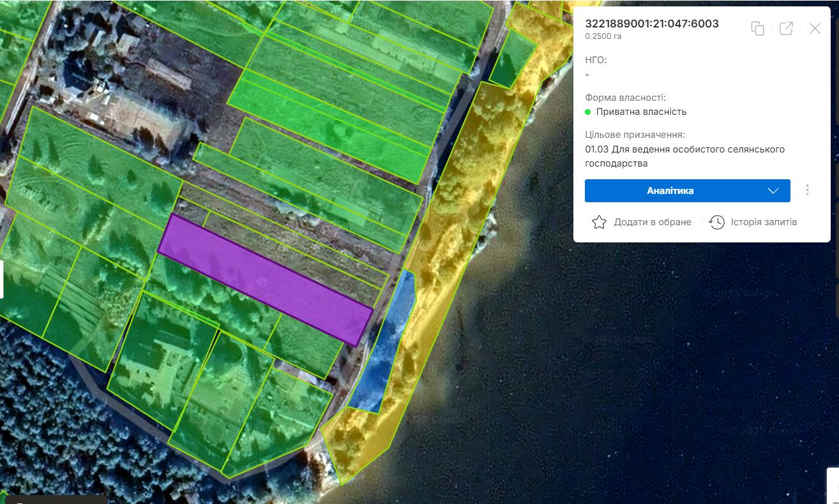Click the white handle on the left edge
This screenshot has height=504, width=839.
pyautogui.click(x=1, y=279)
